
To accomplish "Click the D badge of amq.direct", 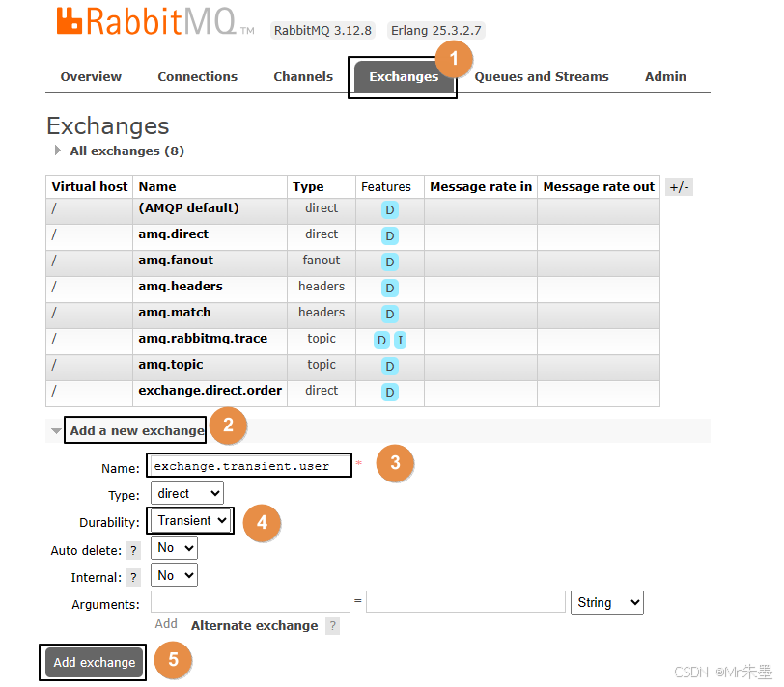I will (390, 235).
